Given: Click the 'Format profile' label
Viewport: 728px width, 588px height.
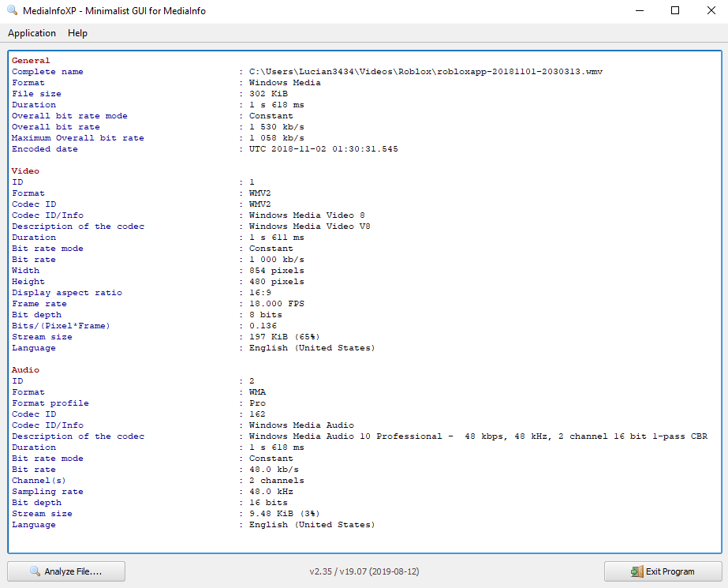Looking at the screenshot, I should (x=50, y=403).
